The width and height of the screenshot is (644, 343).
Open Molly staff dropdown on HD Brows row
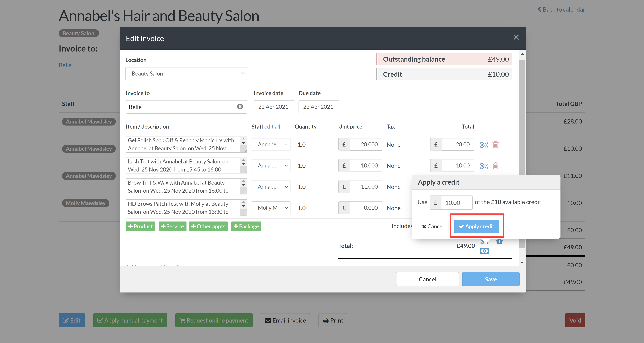[x=271, y=208]
